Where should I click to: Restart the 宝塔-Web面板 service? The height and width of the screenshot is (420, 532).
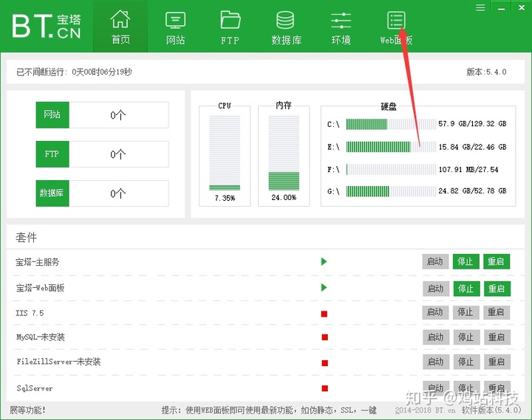click(x=497, y=289)
